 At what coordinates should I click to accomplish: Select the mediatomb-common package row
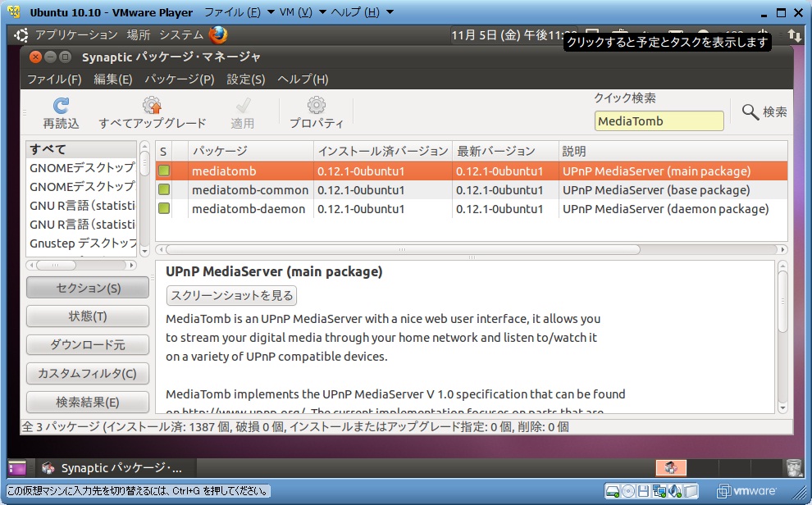pos(472,190)
